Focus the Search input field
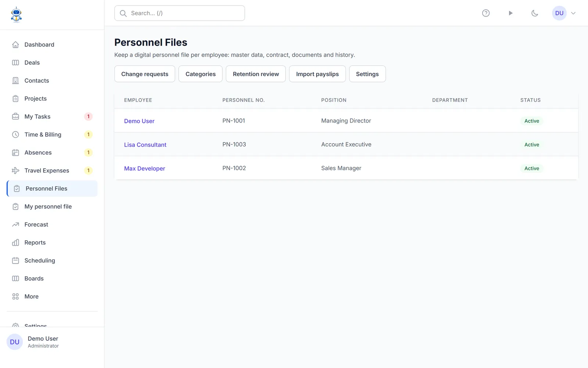The width and height of the screenshot is (588, 368). coord(180,13)
